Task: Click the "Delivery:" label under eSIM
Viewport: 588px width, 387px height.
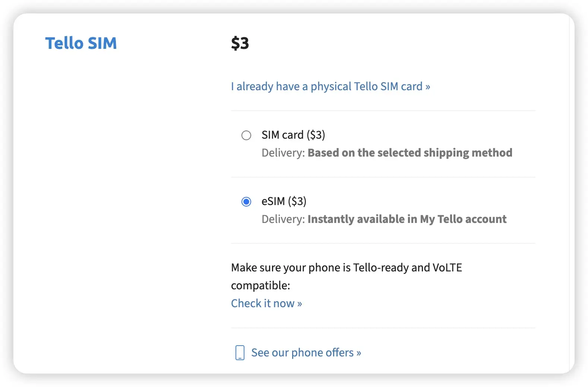Action: (283, 219)
